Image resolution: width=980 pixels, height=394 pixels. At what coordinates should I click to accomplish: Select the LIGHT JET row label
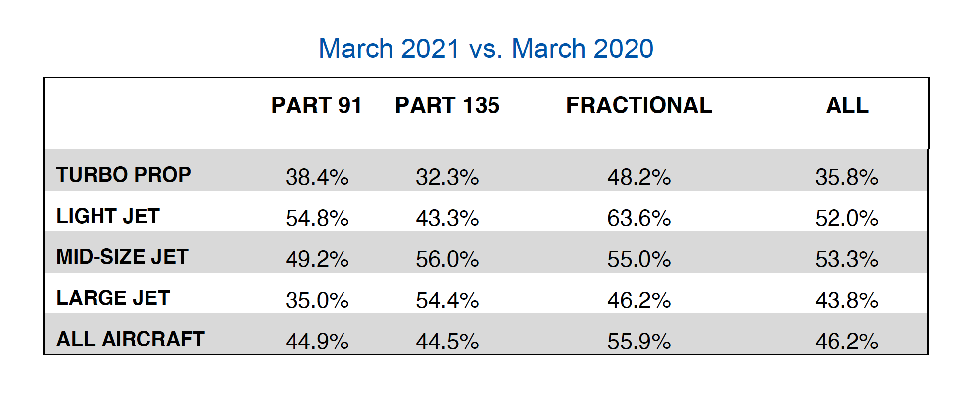click(x=108, y=216)
